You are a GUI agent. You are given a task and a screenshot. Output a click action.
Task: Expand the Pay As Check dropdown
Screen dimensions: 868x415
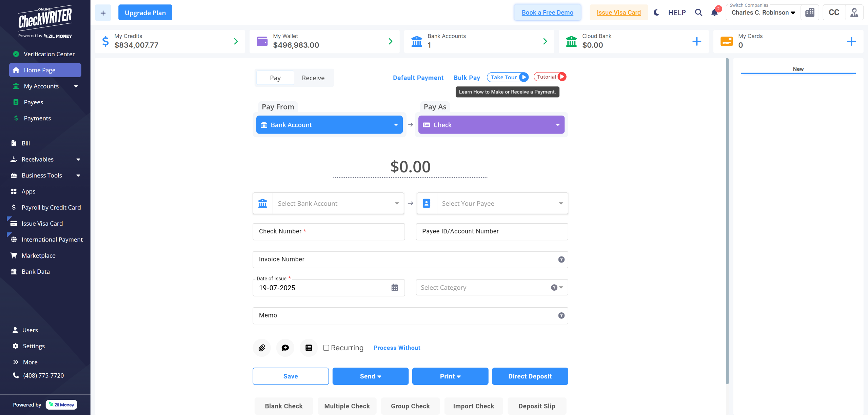coord(491,125)
